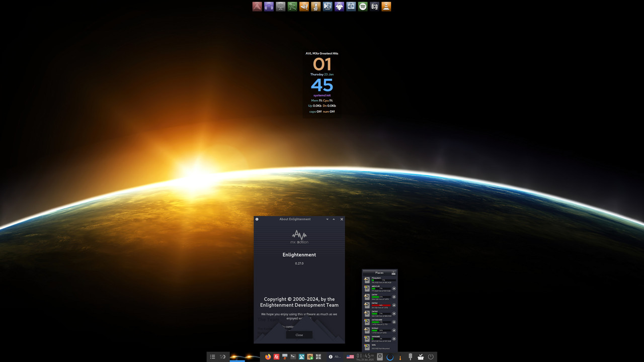
Task: Open the power button on shelf
Action: pos(431,357)
